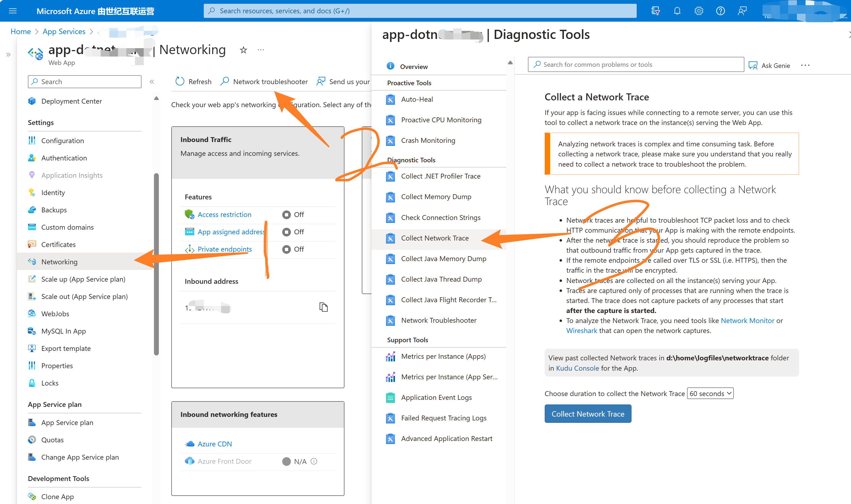Click the Refresh icon in toolbar
The height and width of the screenshot is (504, 851).
[180, 81]
